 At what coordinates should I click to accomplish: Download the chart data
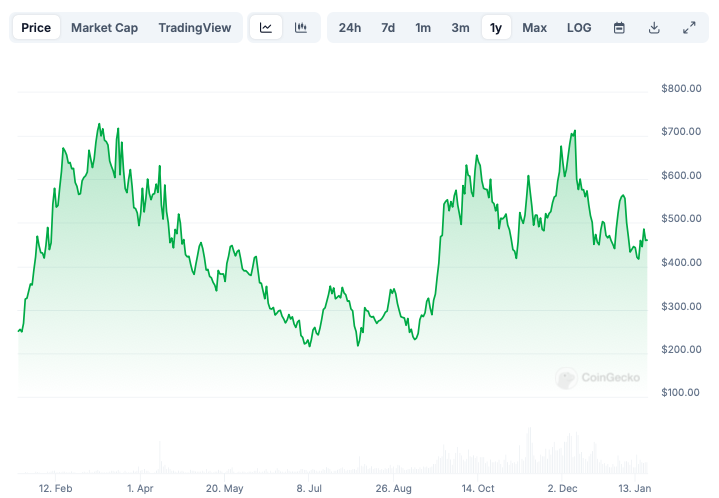point(654,28)
